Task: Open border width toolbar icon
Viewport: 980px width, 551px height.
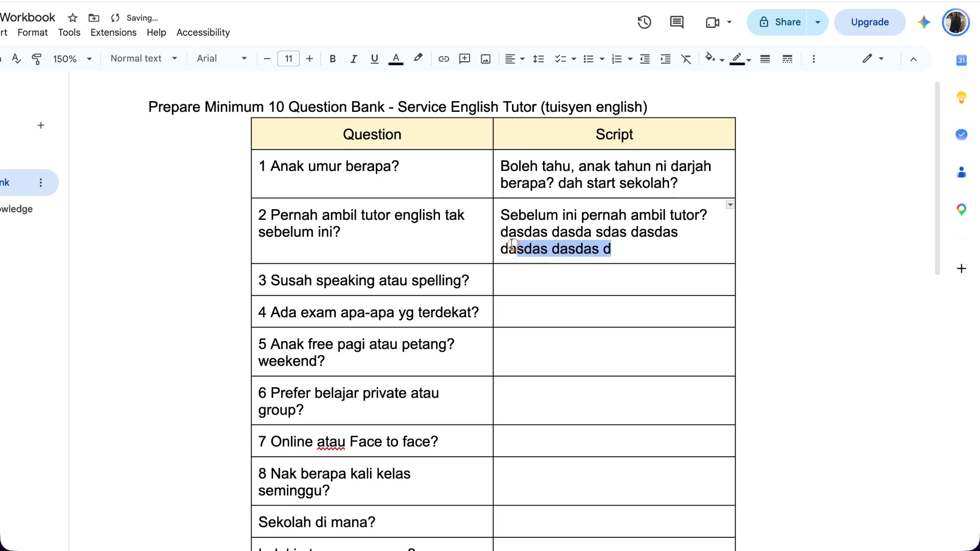Action: tap(765, 59)
